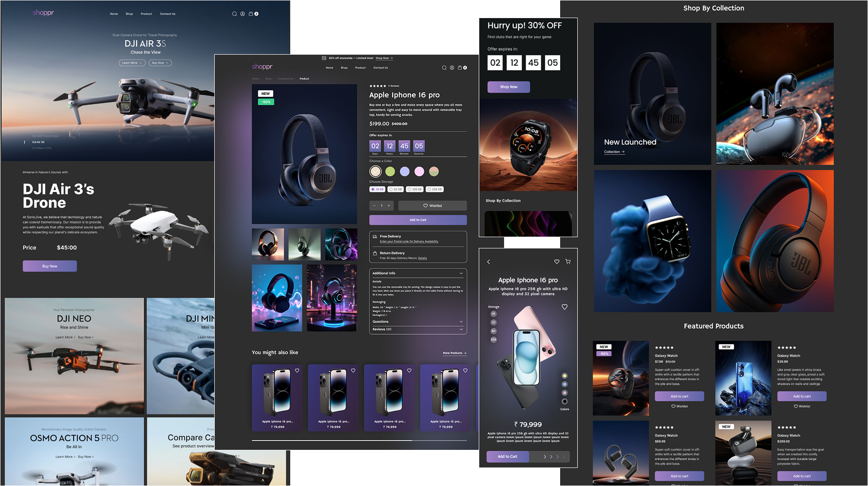868x486 pixels.
Task: Pick the green color swatch
Action: coord(390,172)
